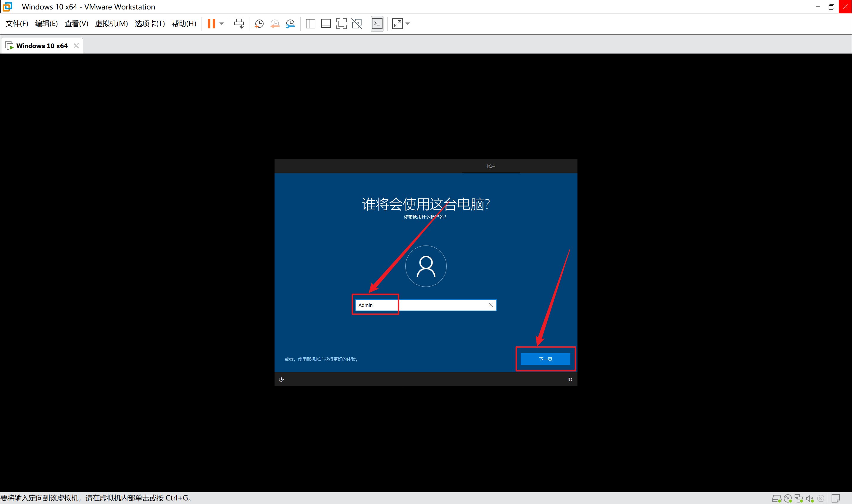Click the Unity mode toolbar icon
The image size is (852, 504).
pyautogui.click(x=356, y=23)
